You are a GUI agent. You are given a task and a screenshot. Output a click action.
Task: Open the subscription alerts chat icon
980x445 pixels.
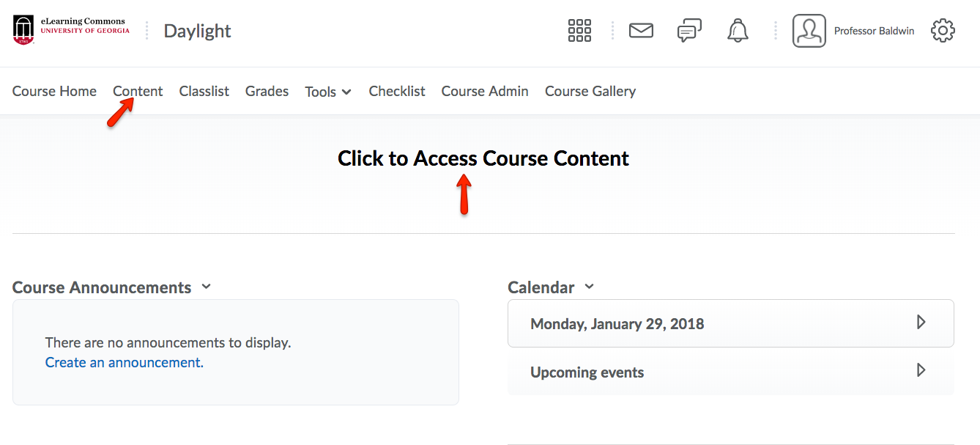point(689,31)
